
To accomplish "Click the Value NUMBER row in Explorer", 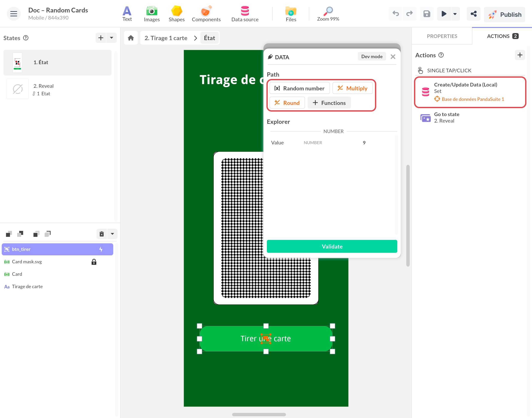I will [332, 143].
